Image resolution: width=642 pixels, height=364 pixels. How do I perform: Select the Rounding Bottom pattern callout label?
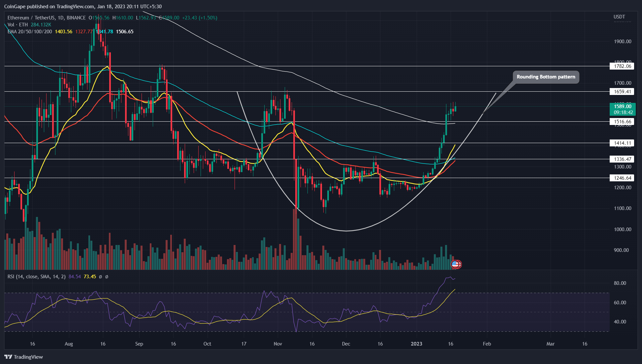[546, 77]
